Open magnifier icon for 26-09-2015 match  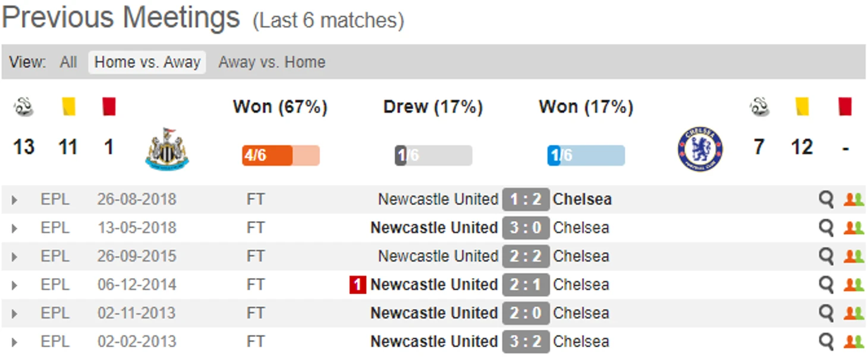pos(826,257)
